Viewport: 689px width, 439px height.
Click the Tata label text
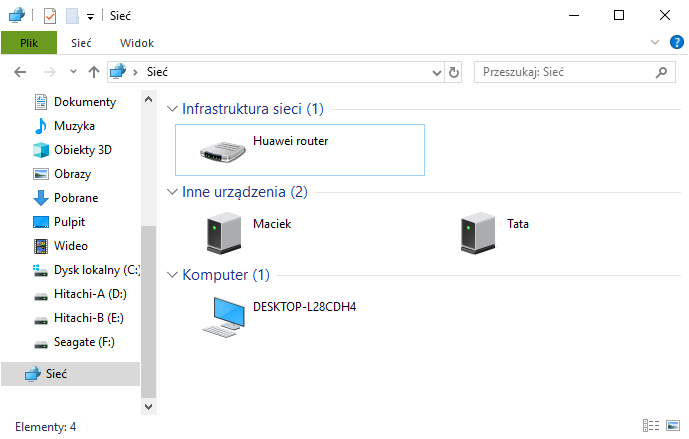[518, 224]
